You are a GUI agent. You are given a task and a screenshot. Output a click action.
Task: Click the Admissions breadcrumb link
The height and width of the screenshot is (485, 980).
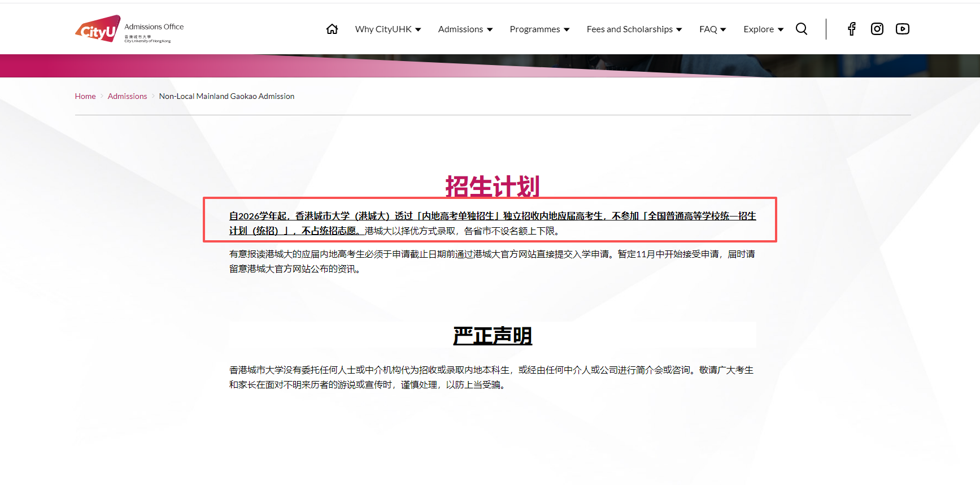click(x=127, y=97)
